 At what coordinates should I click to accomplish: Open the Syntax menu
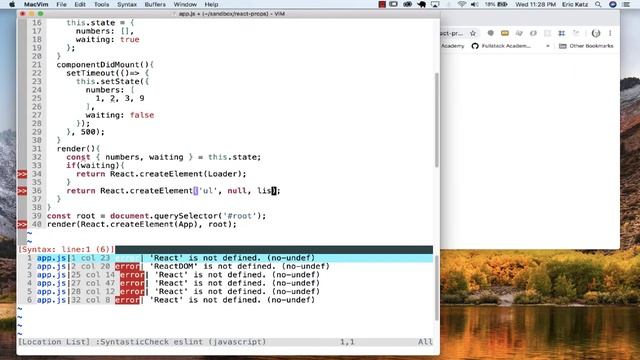click(x=127, y=4)
